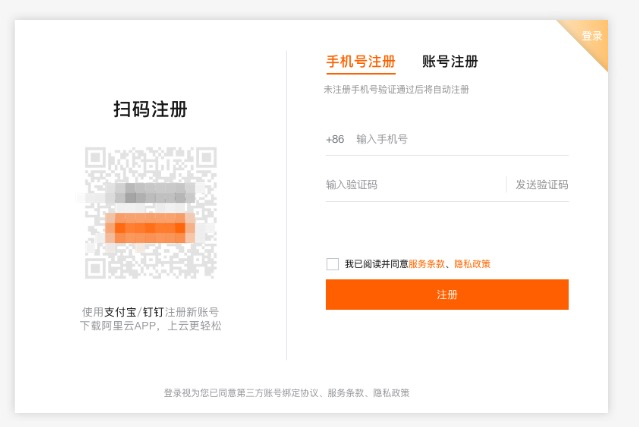This screenshot has width=639, height=427.
Task: Click the 登录 corner ribbon
Action: click(x=592, y=37)
